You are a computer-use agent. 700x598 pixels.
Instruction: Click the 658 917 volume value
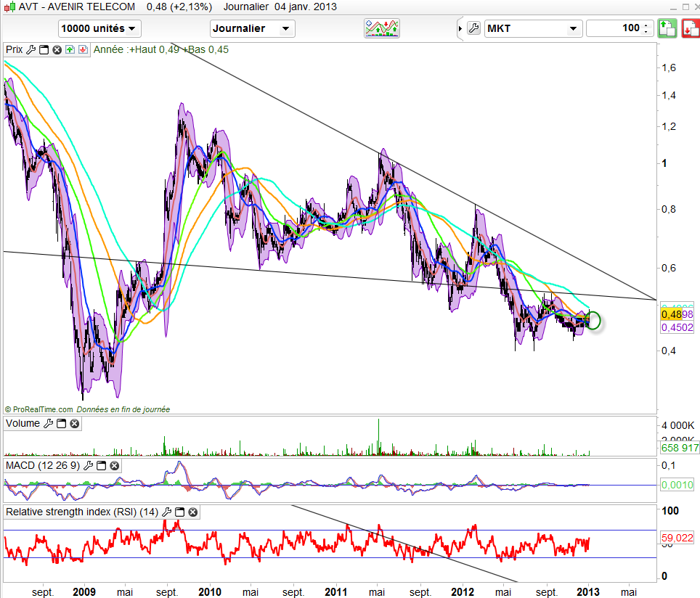(x=680, y=448)
